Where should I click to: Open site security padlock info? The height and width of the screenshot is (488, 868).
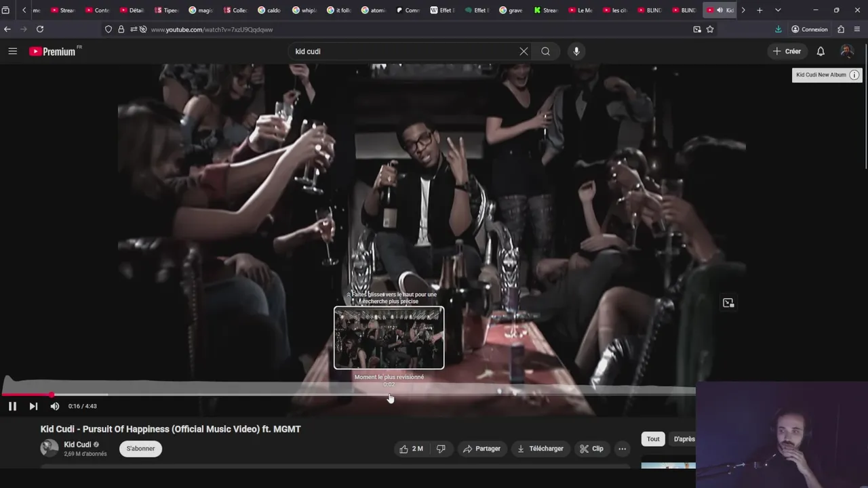(121, 30)
